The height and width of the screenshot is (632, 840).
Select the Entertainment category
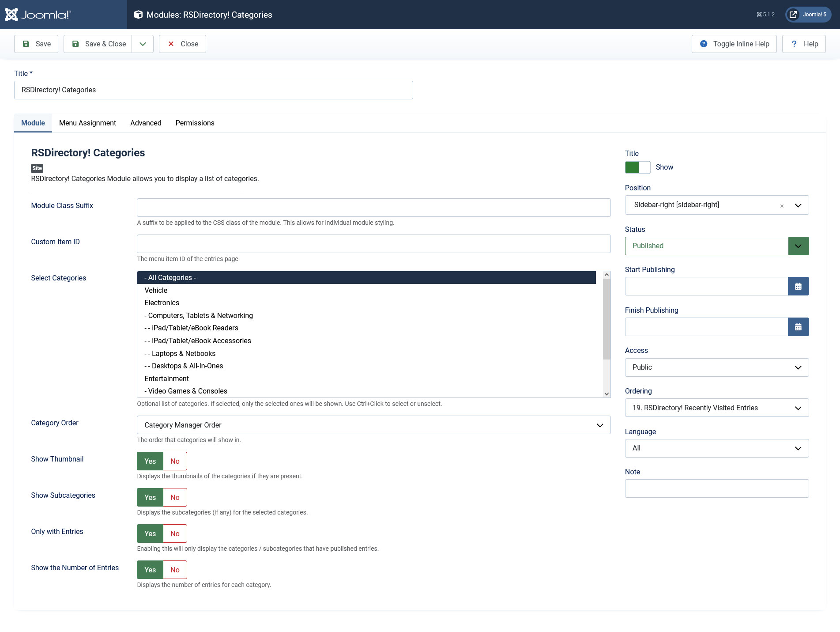(366, 378)
